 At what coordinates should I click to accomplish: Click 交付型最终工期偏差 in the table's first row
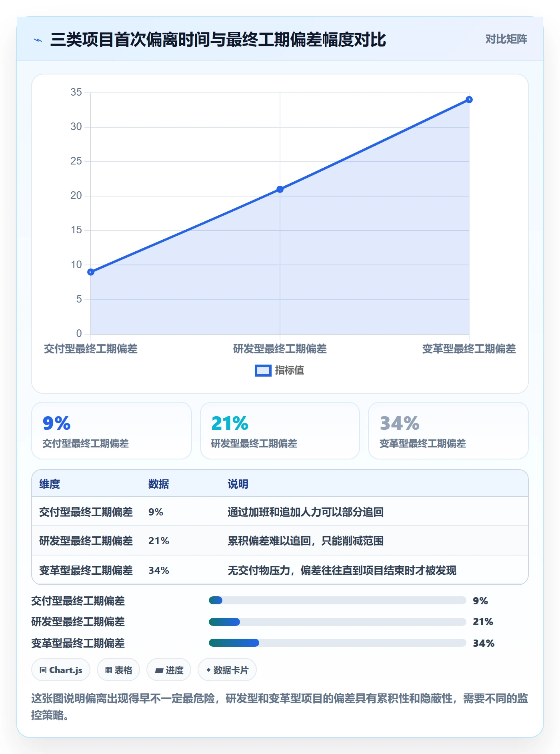[86, 512]
